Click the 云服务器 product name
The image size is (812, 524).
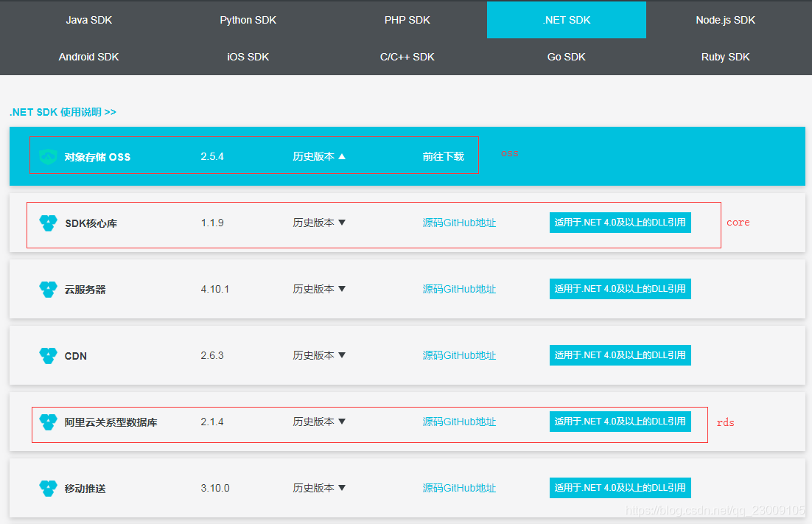85,290
